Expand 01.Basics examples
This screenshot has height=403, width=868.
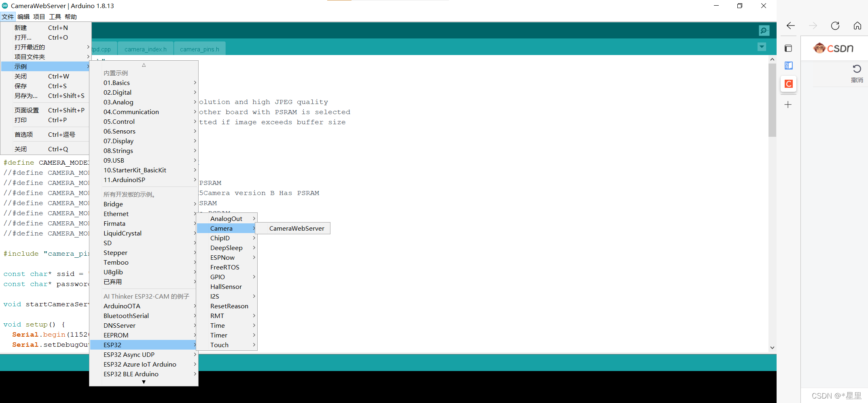point(144,83)
